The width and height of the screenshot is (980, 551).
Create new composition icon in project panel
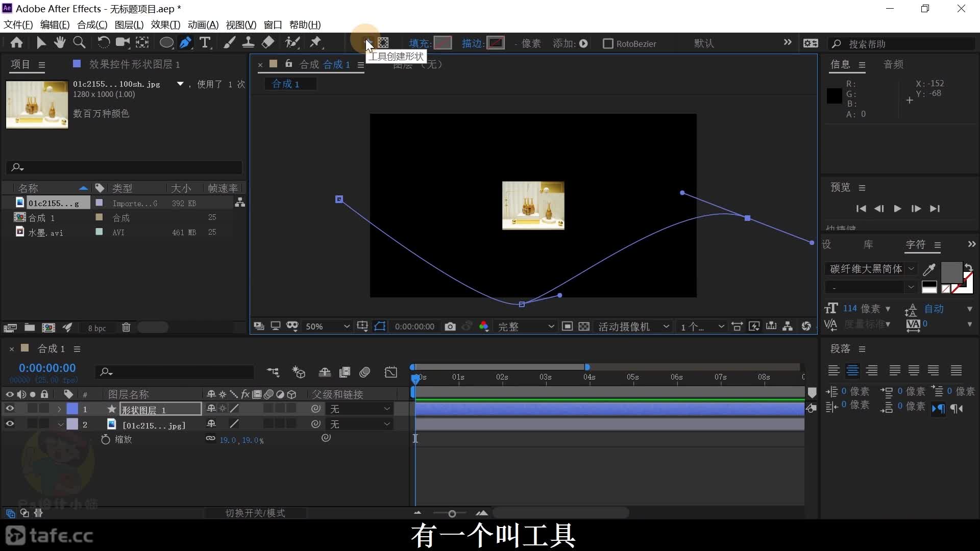click(x=48, y=328)
